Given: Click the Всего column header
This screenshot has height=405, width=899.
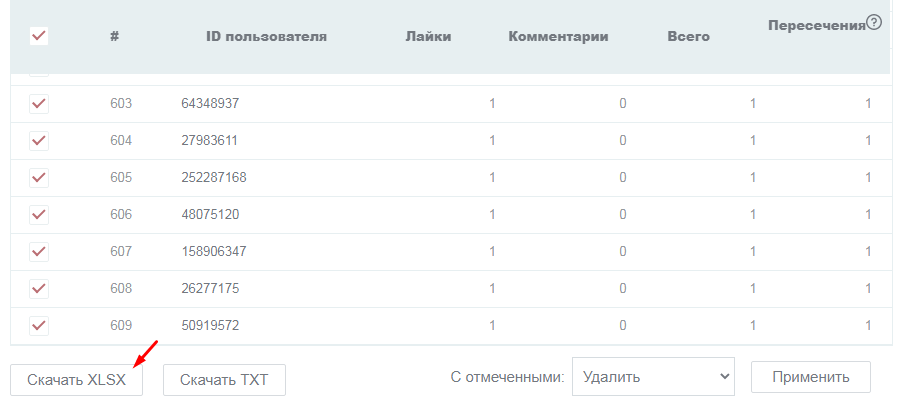Looking at the screenshot, I should coord(688,37).
